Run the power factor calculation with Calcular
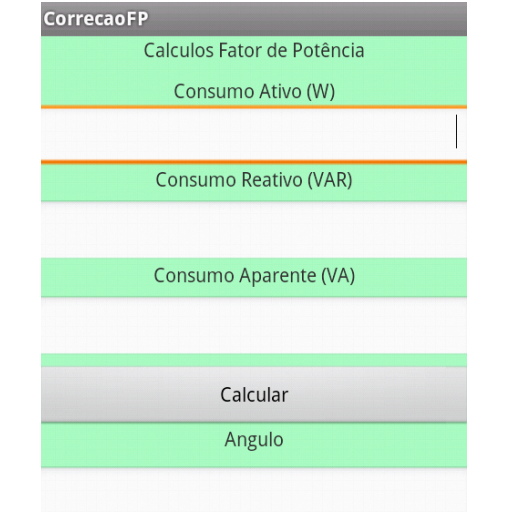Screen dimensions: 512x512 [x=254, y=395]
